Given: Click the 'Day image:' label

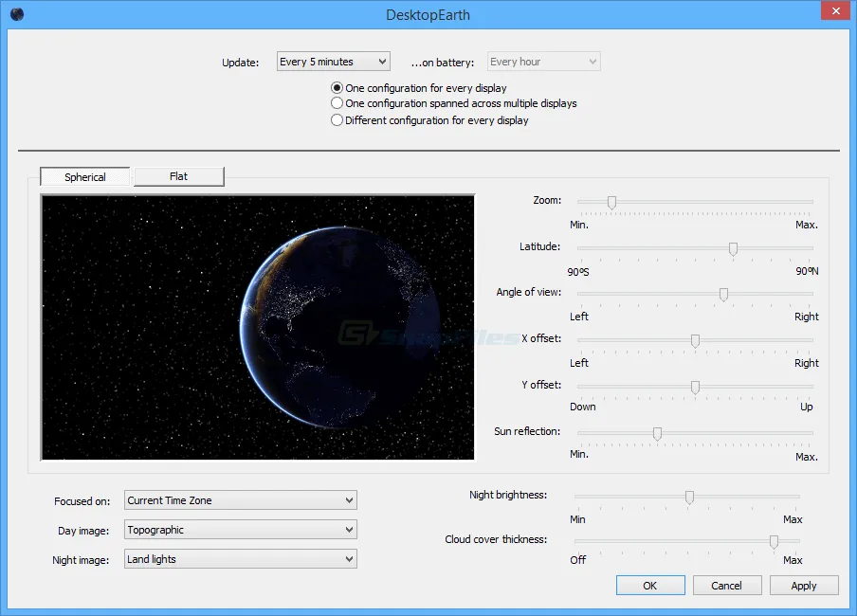Looking at the screenshot, I should [83, 531].
